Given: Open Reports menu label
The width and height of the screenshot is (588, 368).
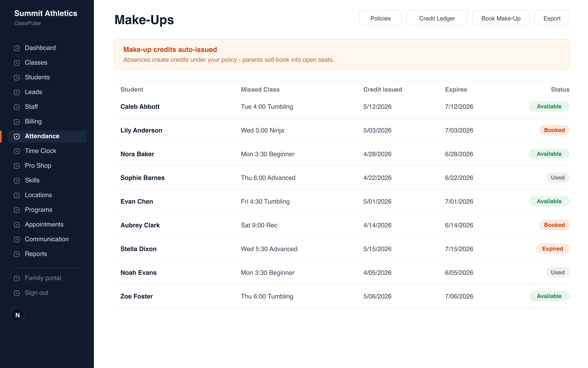Looking at the screenshot, I should point(36,254).
